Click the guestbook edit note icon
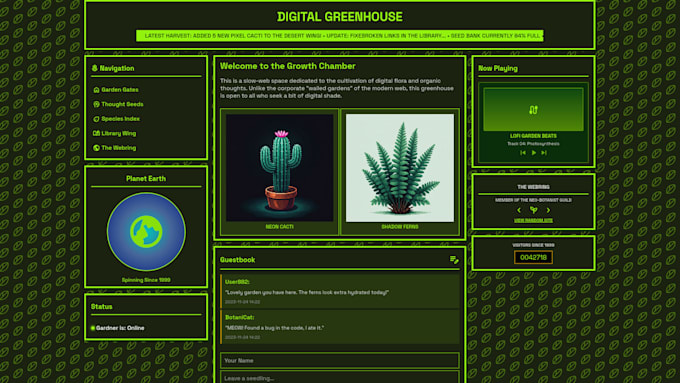 coord(454,259)
